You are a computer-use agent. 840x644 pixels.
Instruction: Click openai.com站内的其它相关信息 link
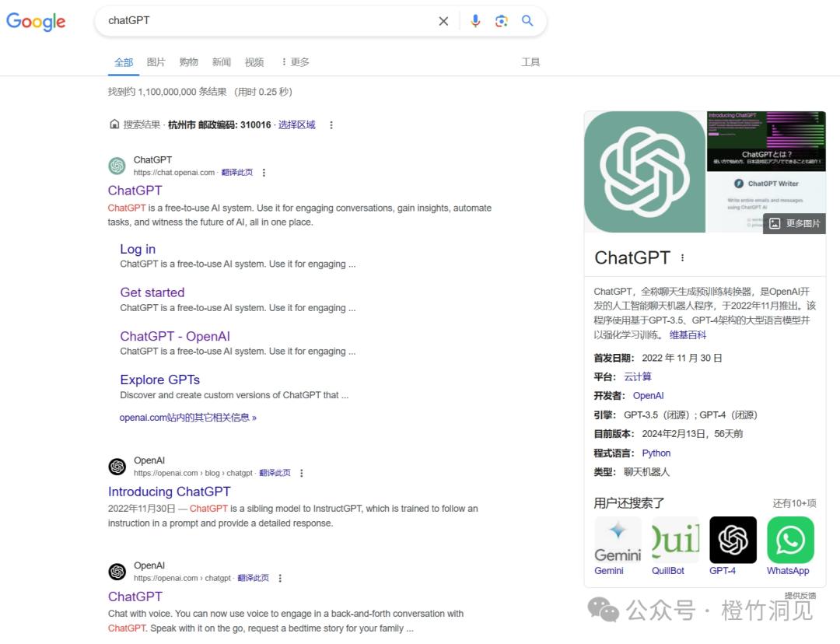188,418
